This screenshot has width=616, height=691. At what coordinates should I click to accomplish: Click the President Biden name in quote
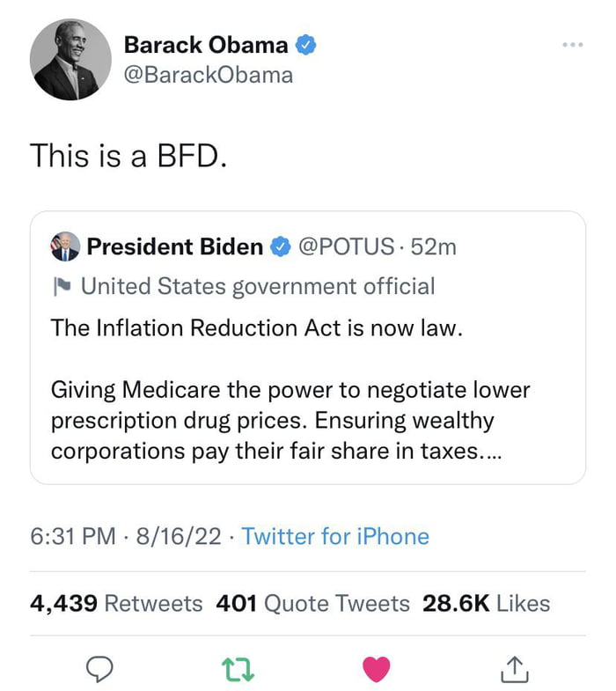tap(174, 247)
